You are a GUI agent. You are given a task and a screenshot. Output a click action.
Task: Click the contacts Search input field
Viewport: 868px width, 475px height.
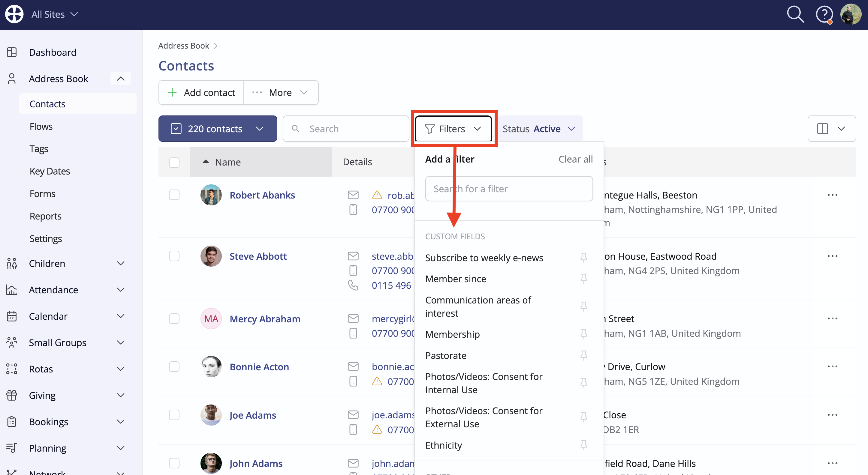point(346,129)
